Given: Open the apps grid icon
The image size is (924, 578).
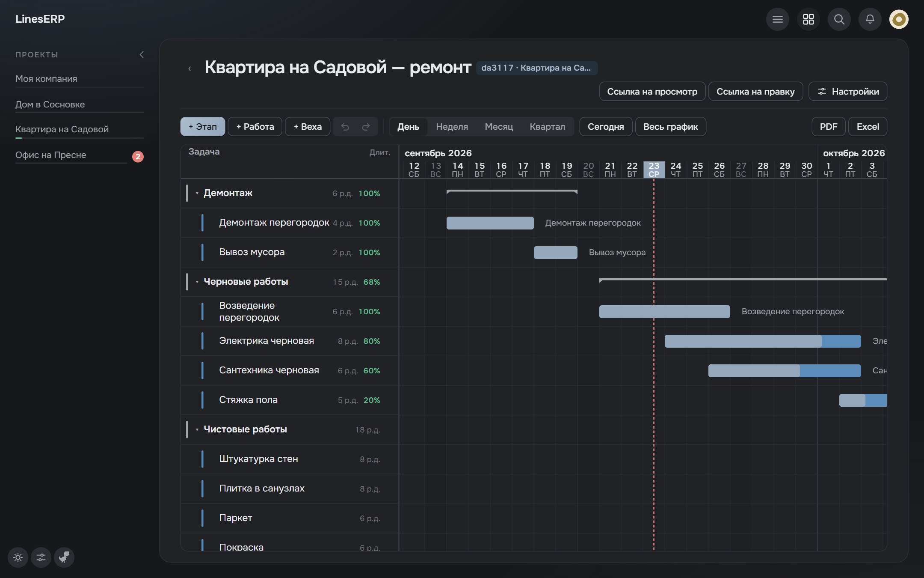Looking at the screenshot, I should coord(808,19).
